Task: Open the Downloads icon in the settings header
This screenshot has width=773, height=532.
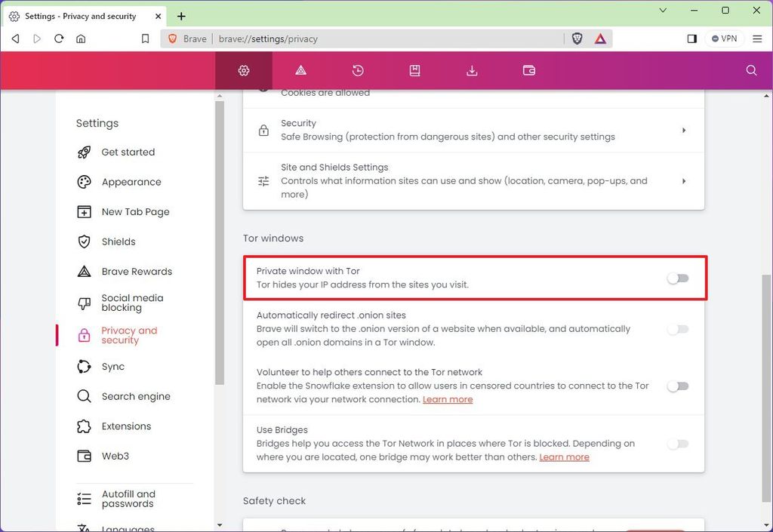Action: 472,70
